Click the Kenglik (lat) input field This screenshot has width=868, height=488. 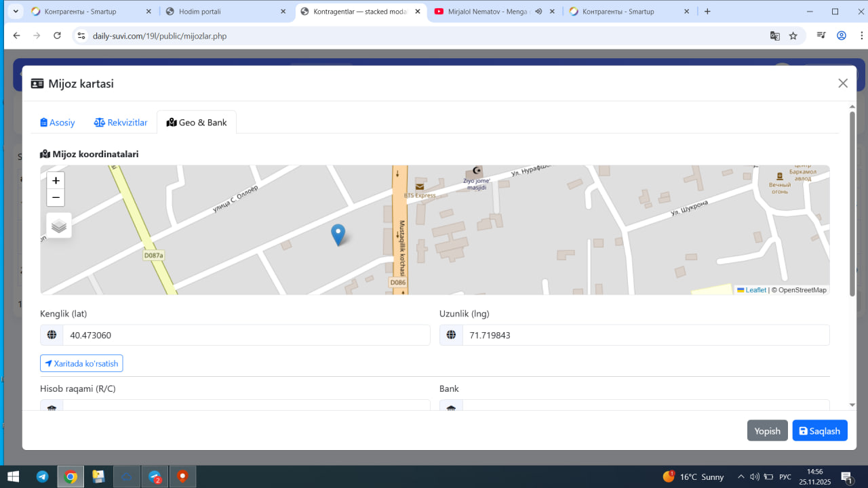click(x=246, y=335)
